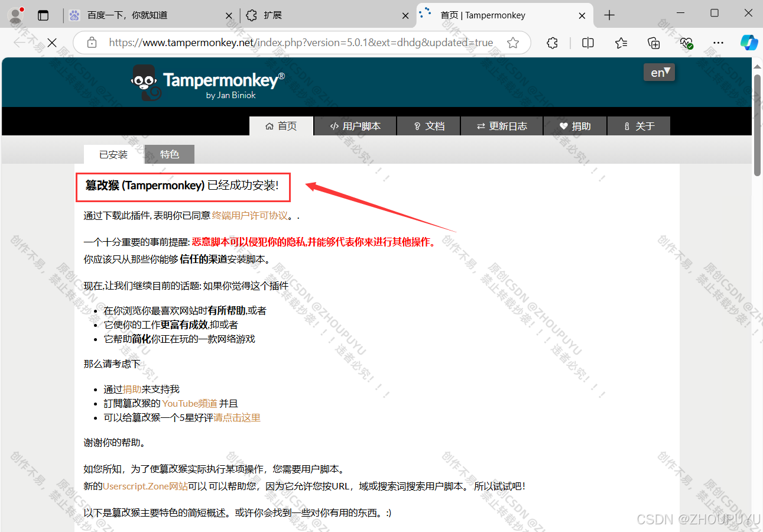Close the Tampermonkey tab
763x532 pixels.
(582, 16)
